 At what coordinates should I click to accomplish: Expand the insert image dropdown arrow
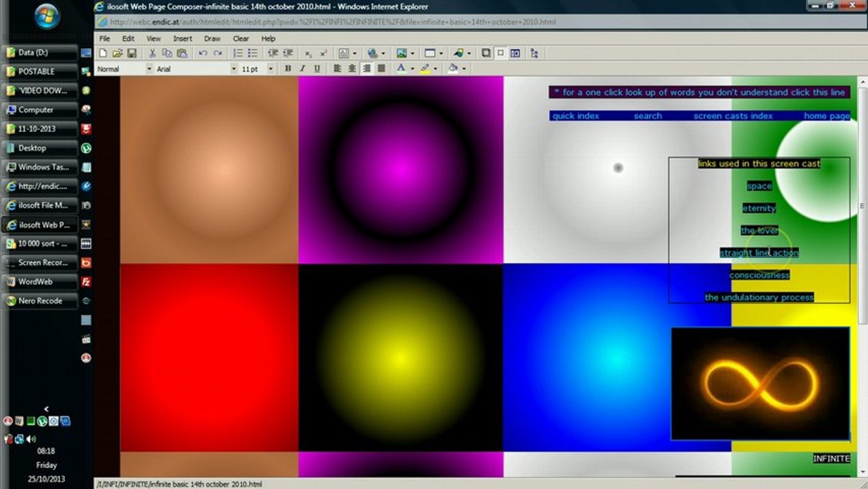click(x=413, y=53)
